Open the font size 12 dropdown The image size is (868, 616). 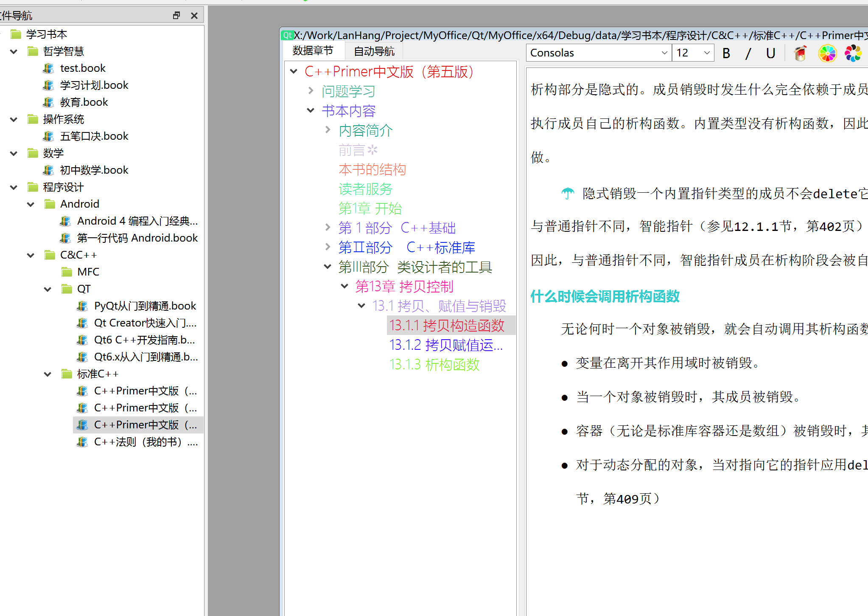point(706,53)
